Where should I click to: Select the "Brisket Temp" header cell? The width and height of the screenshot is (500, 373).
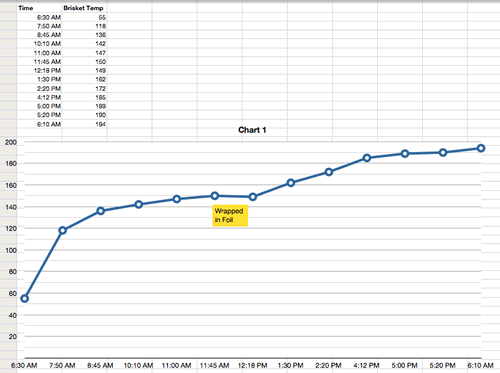pos(84,8)
